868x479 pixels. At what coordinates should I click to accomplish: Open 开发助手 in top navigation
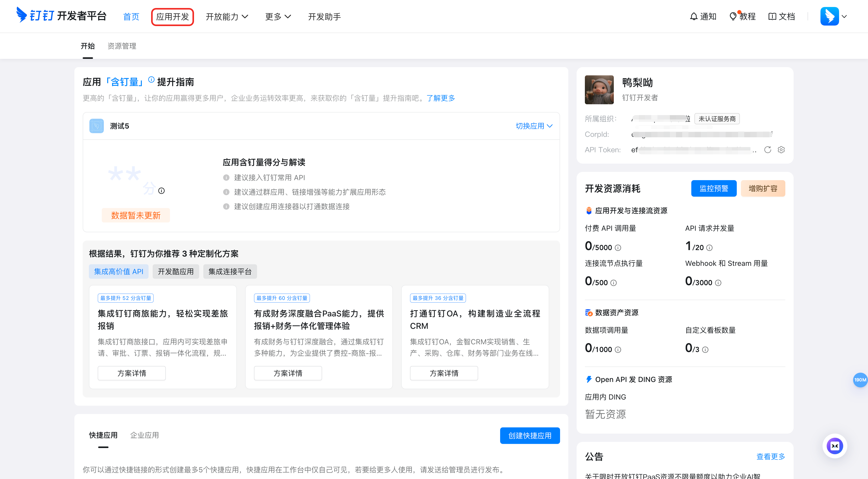pyautogui.click(x=324, y=17)
